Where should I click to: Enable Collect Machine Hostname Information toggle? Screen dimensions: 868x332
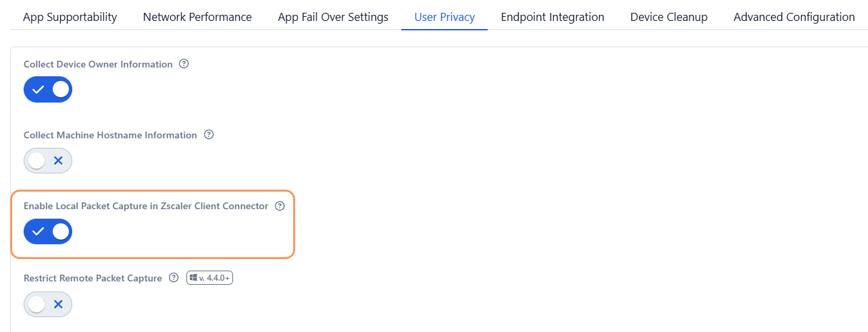[x=48, y=161]
